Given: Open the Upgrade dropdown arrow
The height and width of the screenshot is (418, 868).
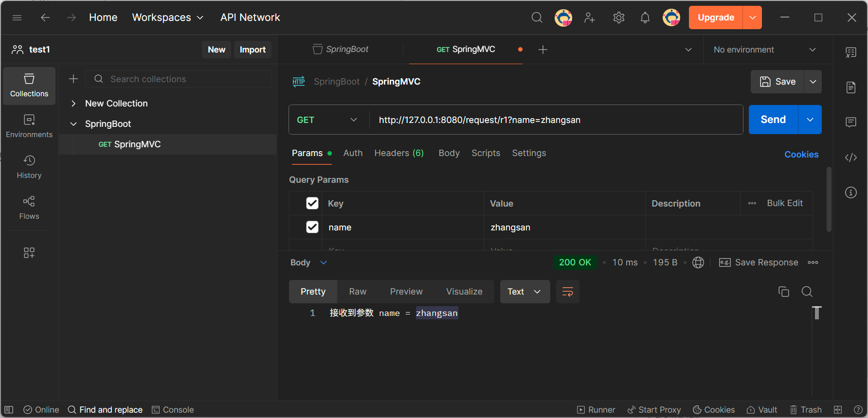Looking at the screenshot, I should click(753, 17).
